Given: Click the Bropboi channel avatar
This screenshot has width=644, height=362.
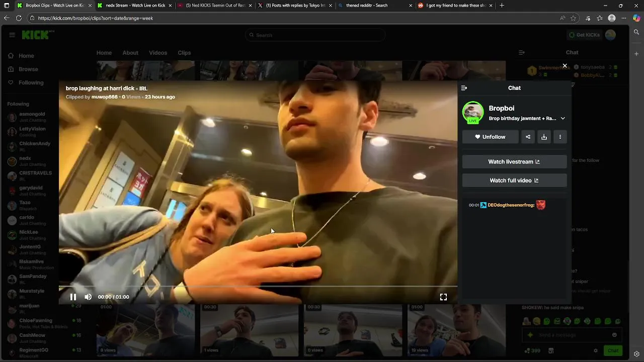Looking at the screenshot, I should tap(473, 112).
